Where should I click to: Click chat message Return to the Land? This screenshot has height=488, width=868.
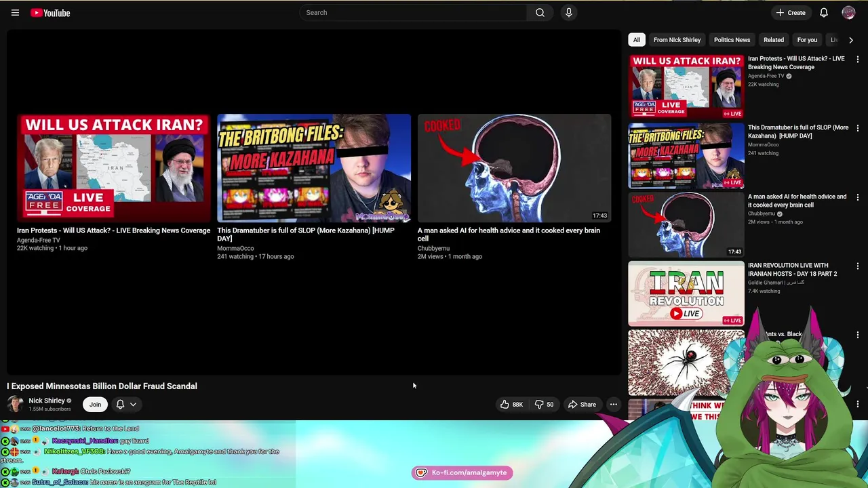point(111,428)
